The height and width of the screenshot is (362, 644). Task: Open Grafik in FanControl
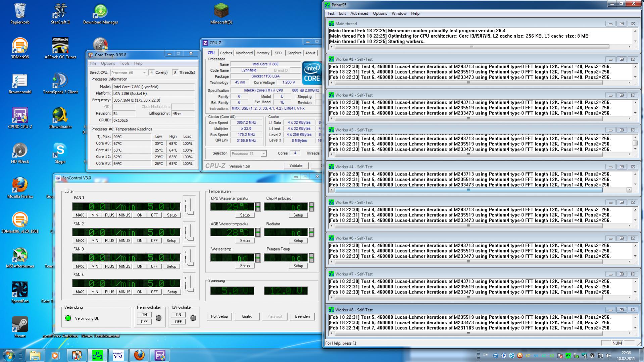tap(247, 316)
